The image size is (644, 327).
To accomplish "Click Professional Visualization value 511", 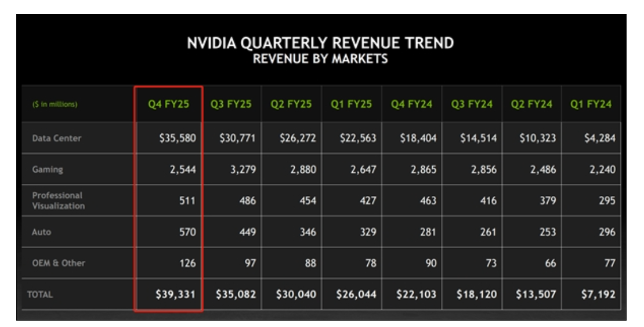I will [187, 201].
